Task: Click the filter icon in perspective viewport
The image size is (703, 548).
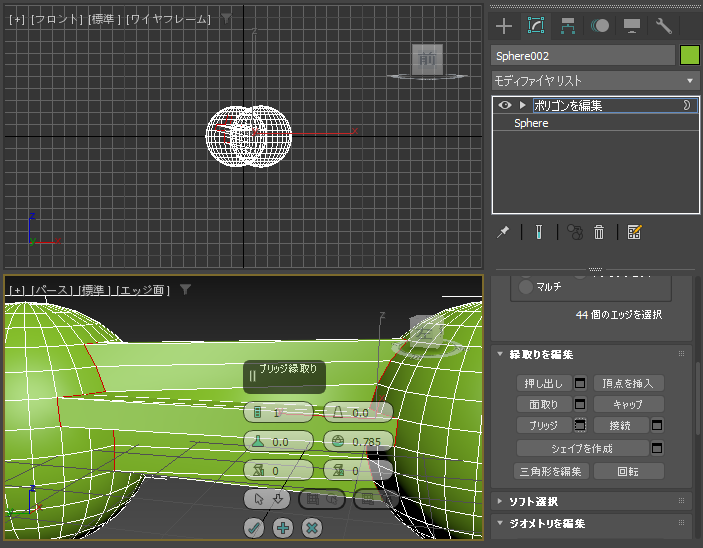Action: (186, 289)
